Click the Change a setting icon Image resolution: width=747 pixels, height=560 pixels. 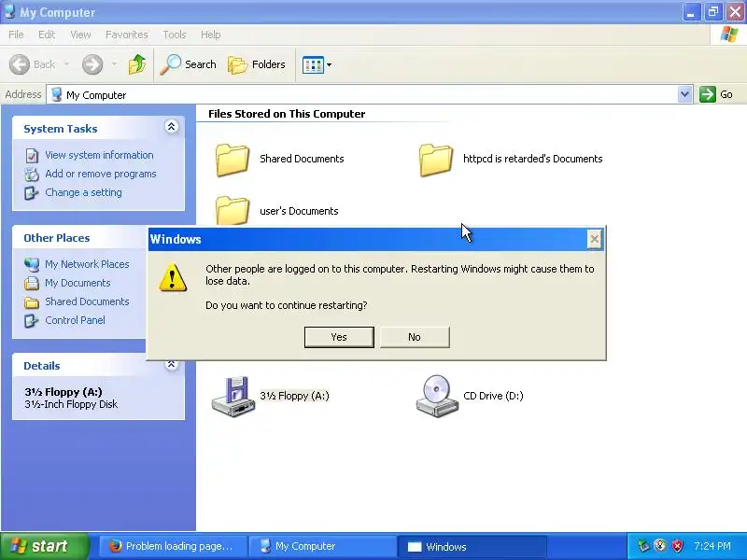coord(32,193)
